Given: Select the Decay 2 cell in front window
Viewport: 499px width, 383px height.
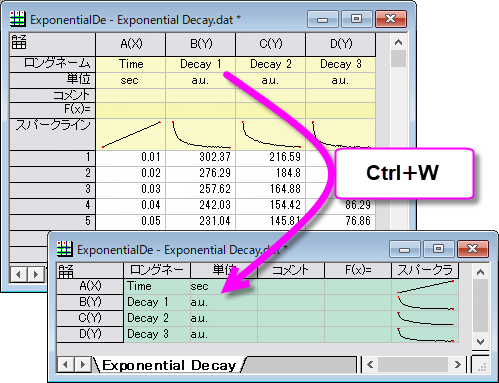Looking at the screenshot, I should (157, 318).
